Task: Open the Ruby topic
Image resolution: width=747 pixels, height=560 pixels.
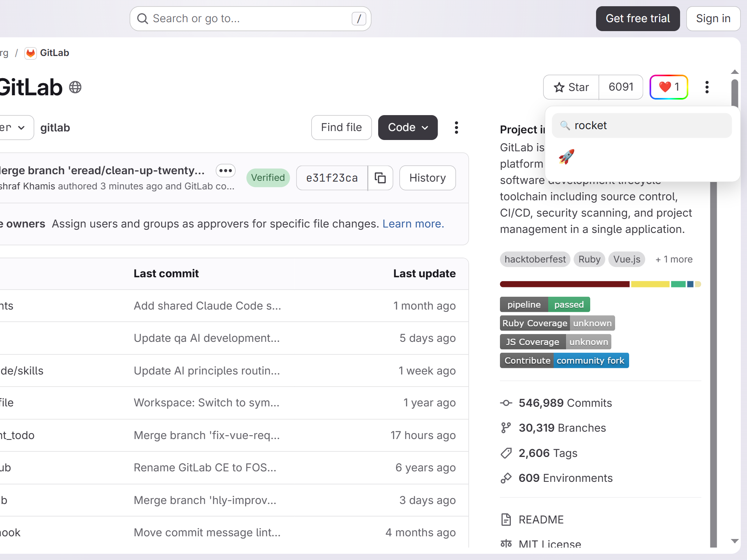Action: coord(589,259)
